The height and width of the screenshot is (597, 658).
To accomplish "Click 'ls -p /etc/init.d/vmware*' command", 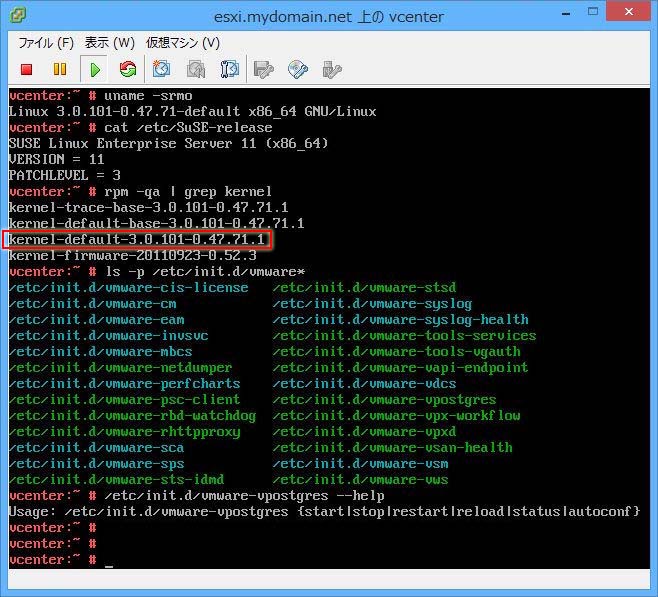I will point(205,271).
